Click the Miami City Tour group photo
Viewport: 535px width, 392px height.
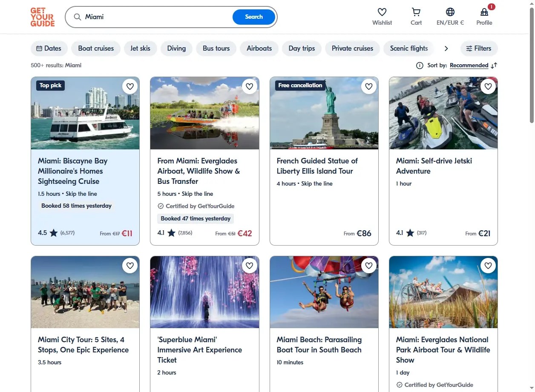coord(85,292)
